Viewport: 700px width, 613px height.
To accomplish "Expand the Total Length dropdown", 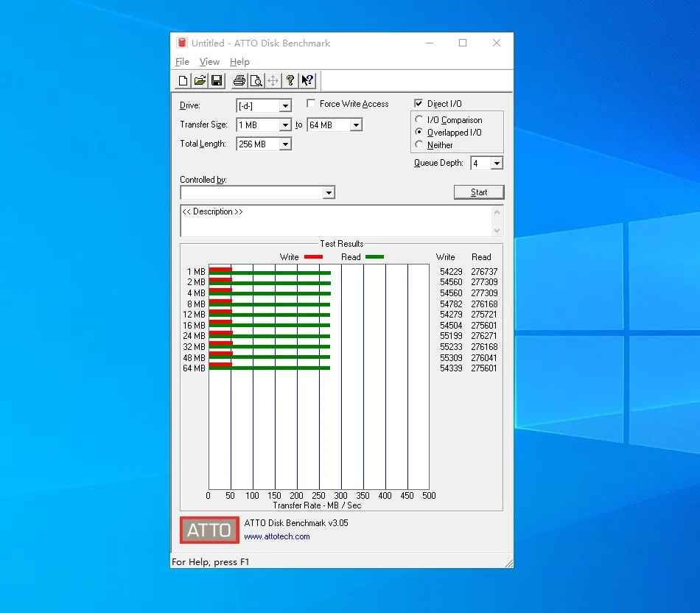I will [x=285, y=144].
